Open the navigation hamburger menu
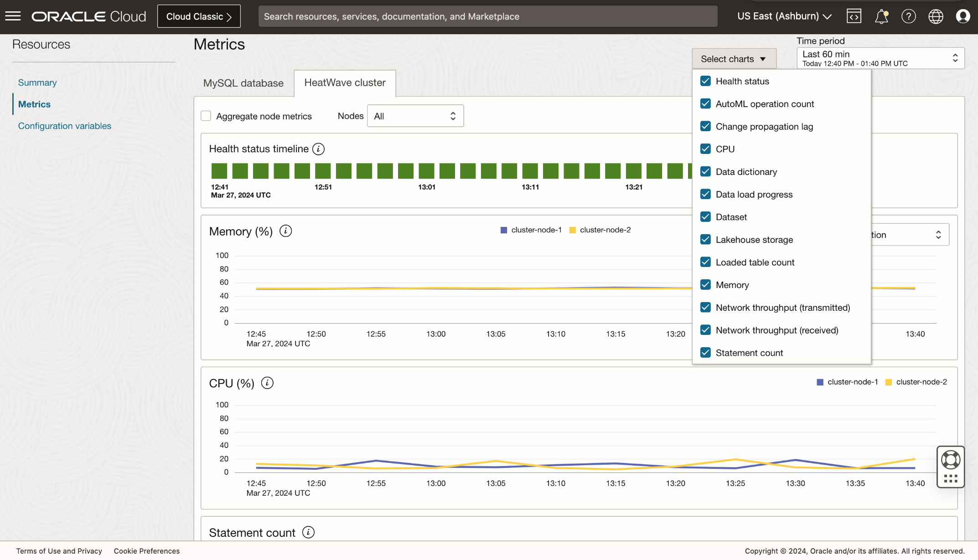Image resolution: width=978 pixels, height=560 pixels. [x=13, y=16]
